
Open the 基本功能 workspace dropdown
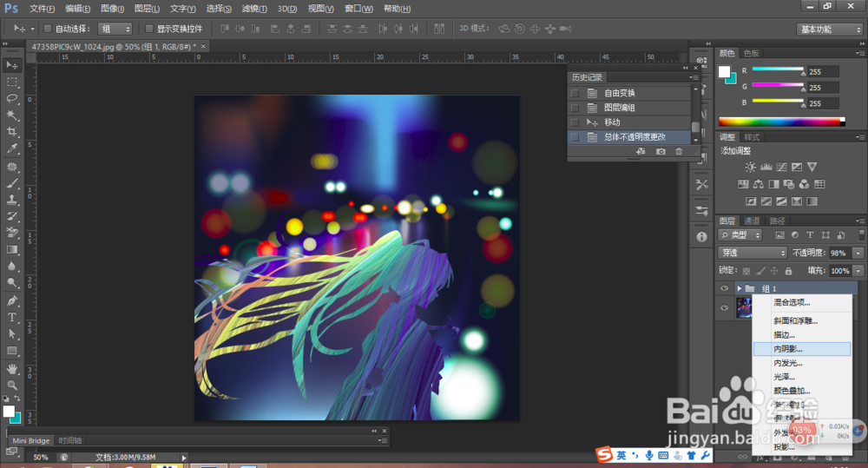coord(831,30)
